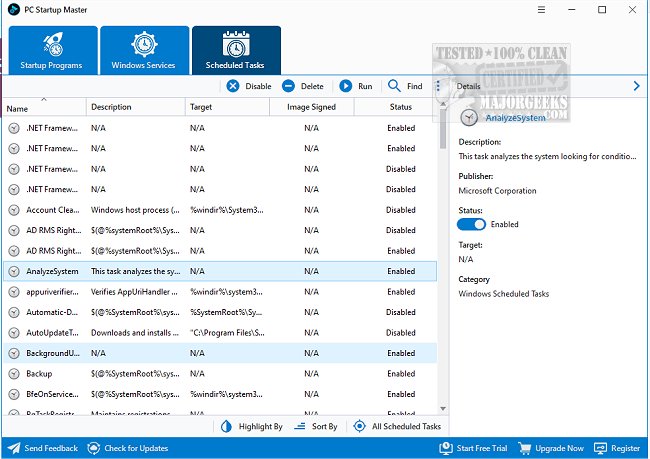Click clock icon of the BfeOnService row

pos(14,394)
